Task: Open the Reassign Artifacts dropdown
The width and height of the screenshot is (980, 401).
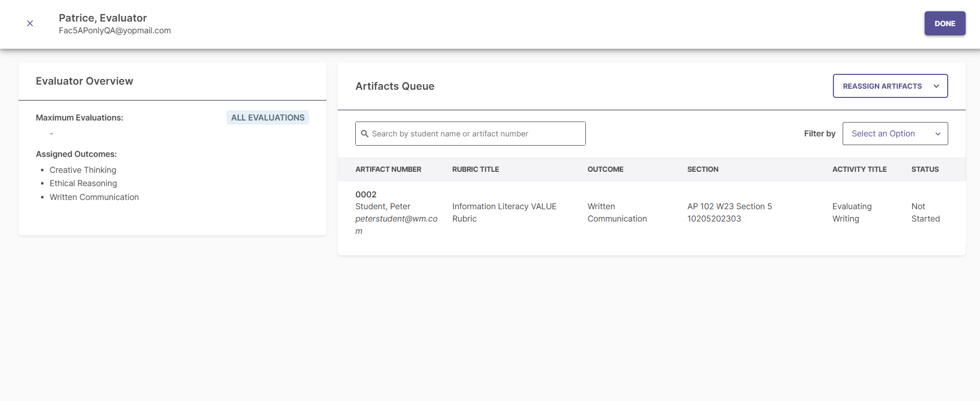Action: tap(890, 86)
